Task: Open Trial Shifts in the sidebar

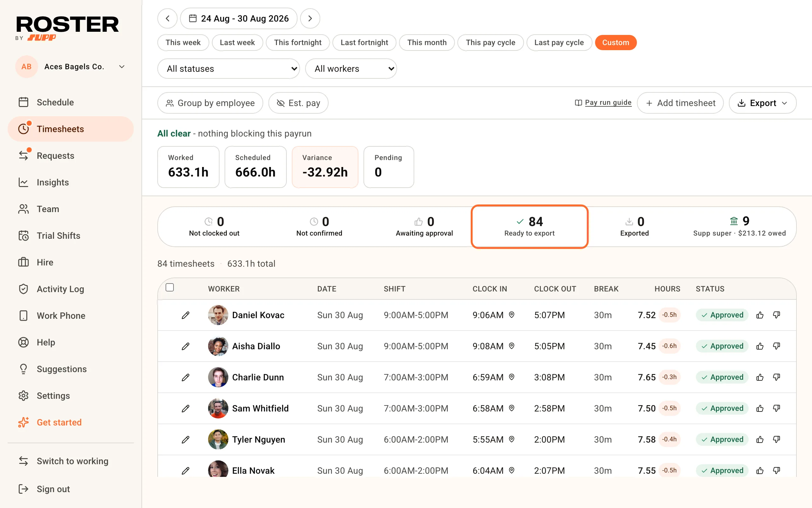Action: (x=71, y=236)
